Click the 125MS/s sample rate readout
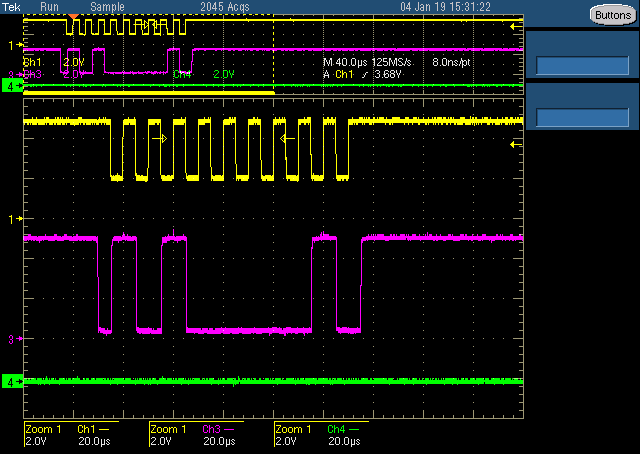 coord(391,62)
